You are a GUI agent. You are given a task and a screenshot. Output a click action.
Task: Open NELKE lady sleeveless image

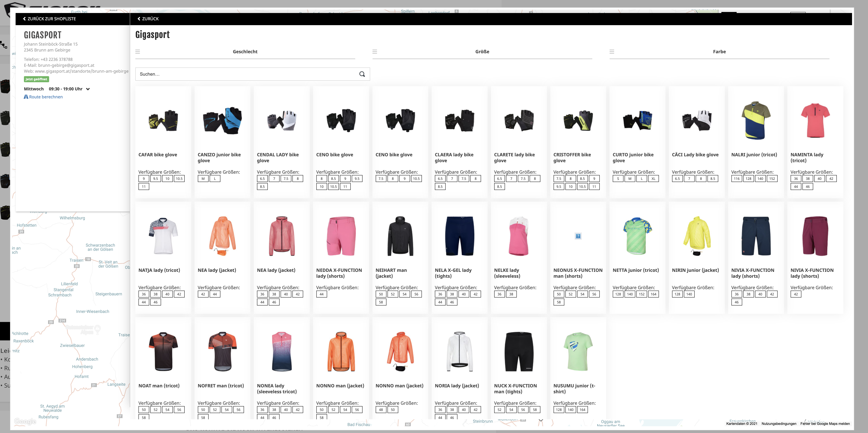[519, 236]
